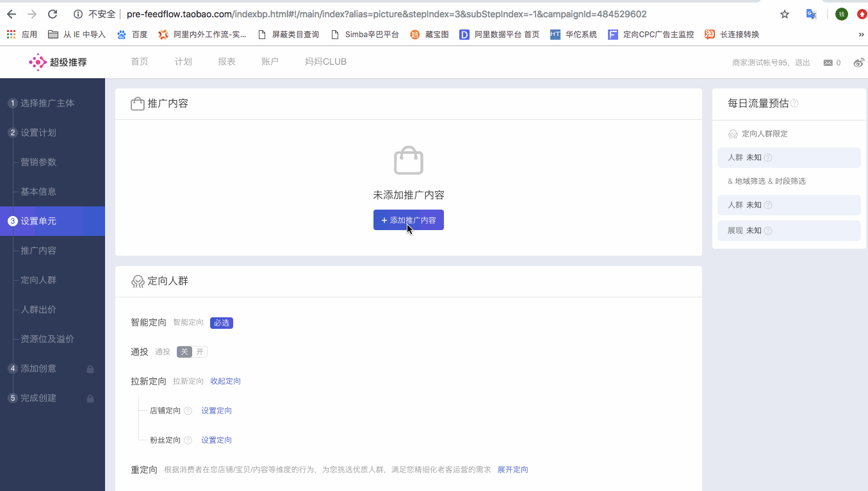
Task: Click the Weibo icon in header
Action: 859,63
